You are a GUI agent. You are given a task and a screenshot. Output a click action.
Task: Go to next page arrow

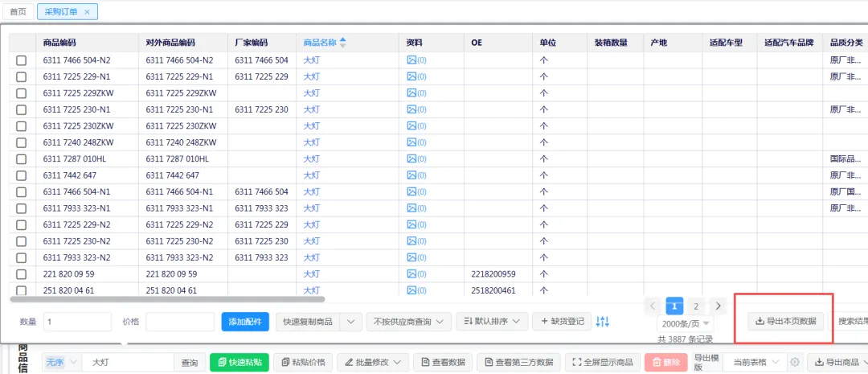pos(718,306)
